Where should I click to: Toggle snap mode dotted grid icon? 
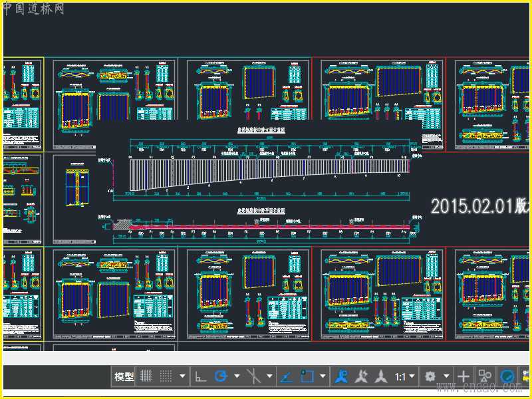coord(166,376)
